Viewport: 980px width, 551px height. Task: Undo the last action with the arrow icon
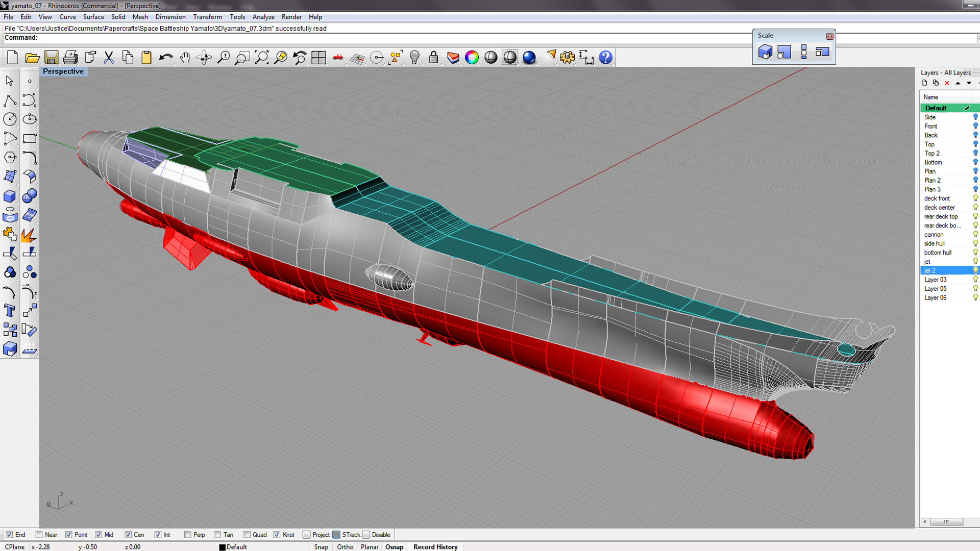166,58
